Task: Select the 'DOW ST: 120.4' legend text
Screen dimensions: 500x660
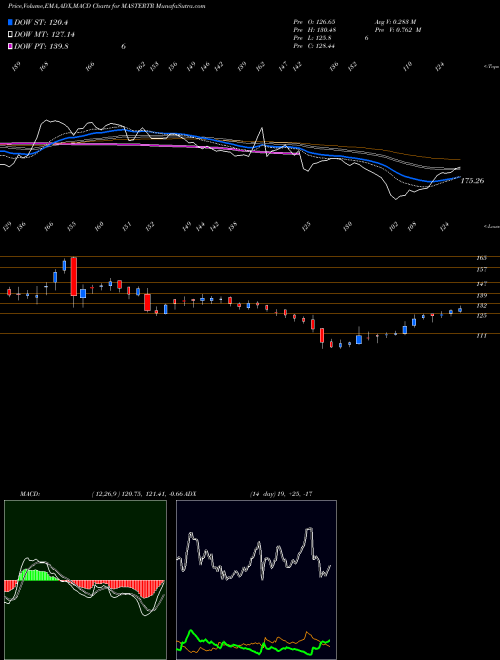Action: click(41, 22)
